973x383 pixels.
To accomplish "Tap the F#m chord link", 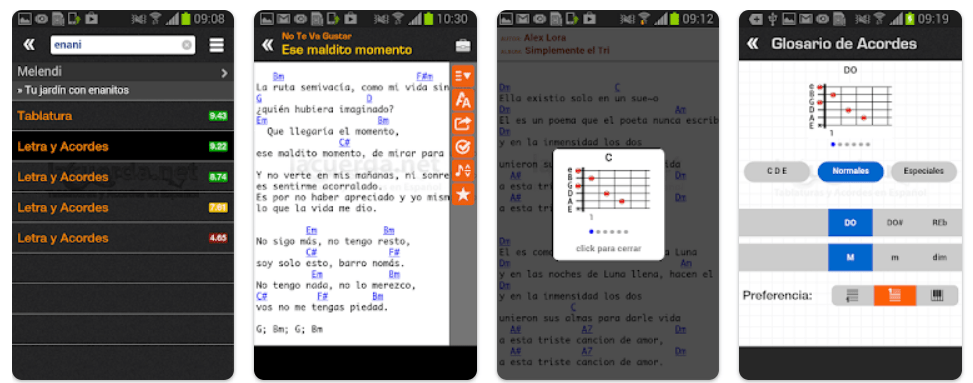I will coord(424,77).
